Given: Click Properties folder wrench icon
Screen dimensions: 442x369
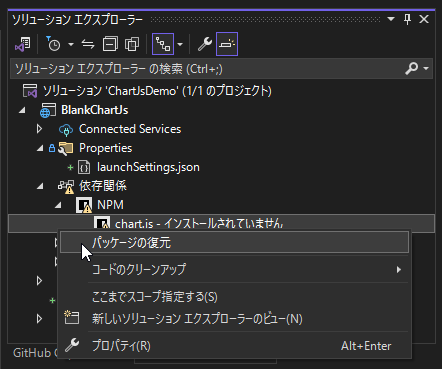Looking at the screenshot, I should click(65, 148).
